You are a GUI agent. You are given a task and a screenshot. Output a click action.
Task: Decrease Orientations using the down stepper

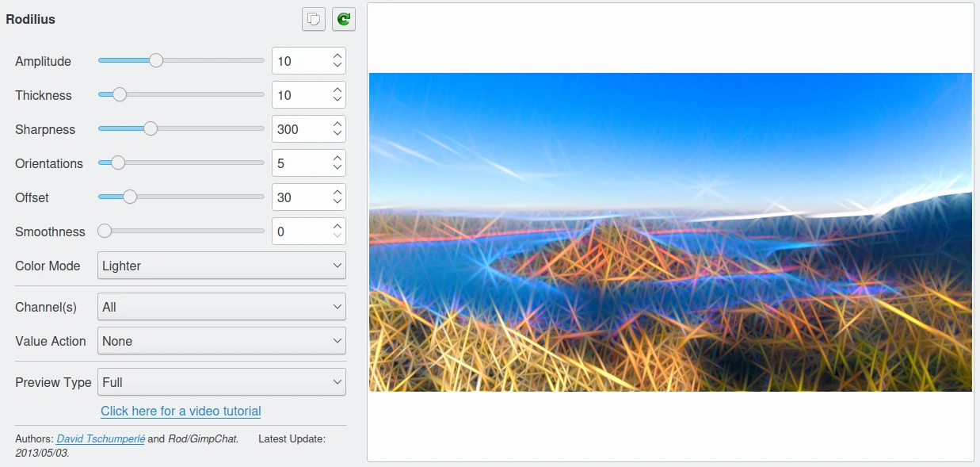pyautogui.click(x=337, y=168)
